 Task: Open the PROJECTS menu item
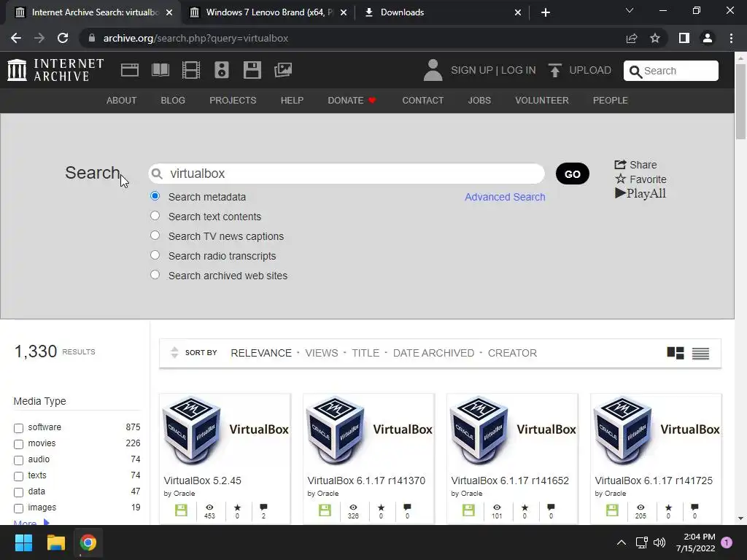[233, 101]
